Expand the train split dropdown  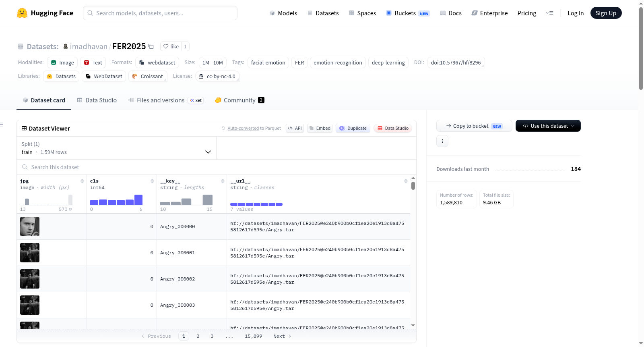point(117,148)
